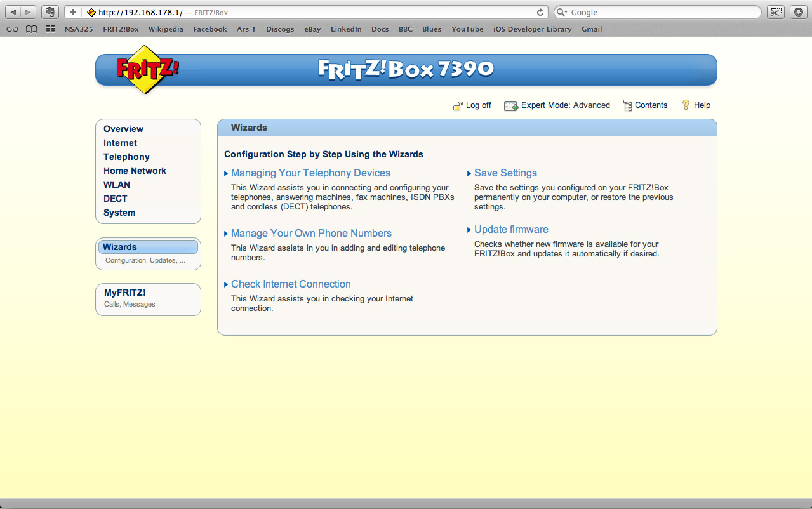Open the Help link
812x509 pixels.
tap(702, 105)
